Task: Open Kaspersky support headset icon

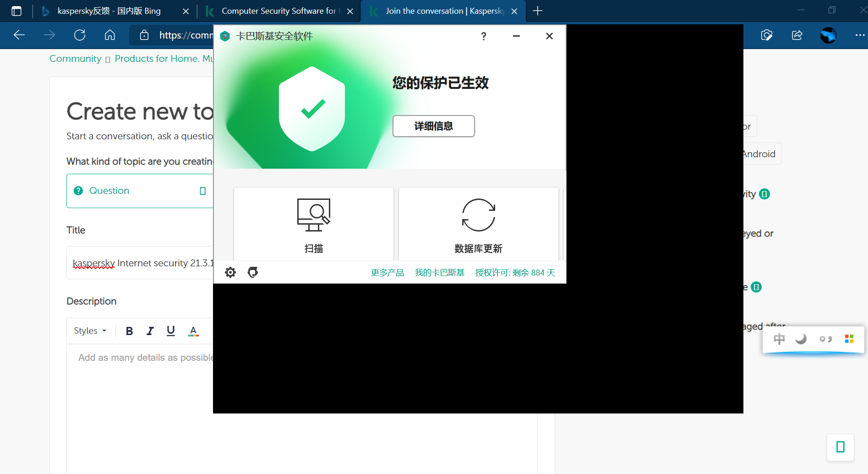Action: point(253,272)
